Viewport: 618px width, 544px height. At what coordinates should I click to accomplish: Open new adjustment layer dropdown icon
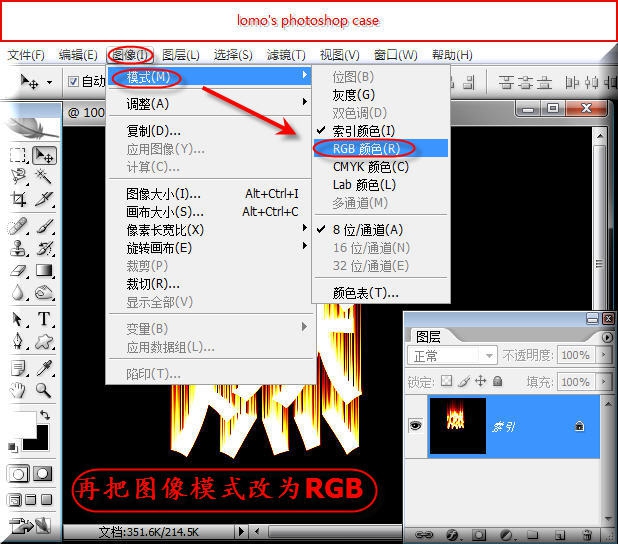(506, 535)
